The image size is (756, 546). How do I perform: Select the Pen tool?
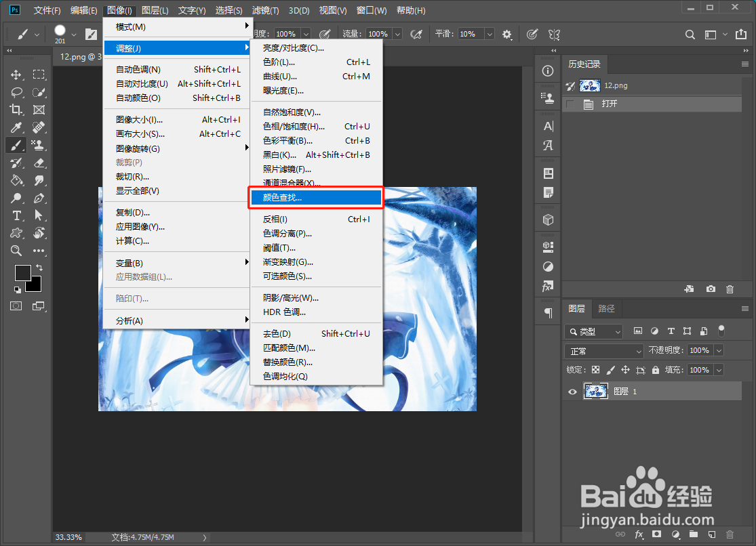pos(39,198)
